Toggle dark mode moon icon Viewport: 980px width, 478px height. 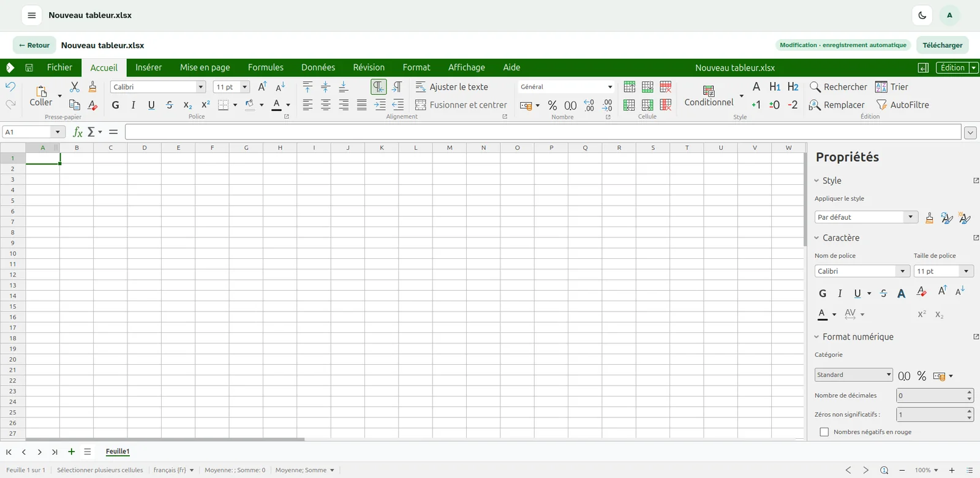point(922,15)
